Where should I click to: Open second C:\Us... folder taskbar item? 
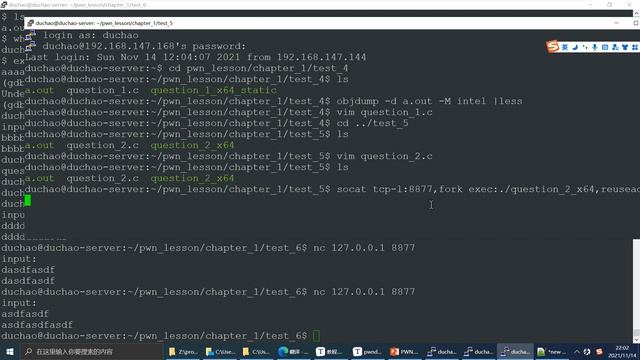tap(256, 351)
